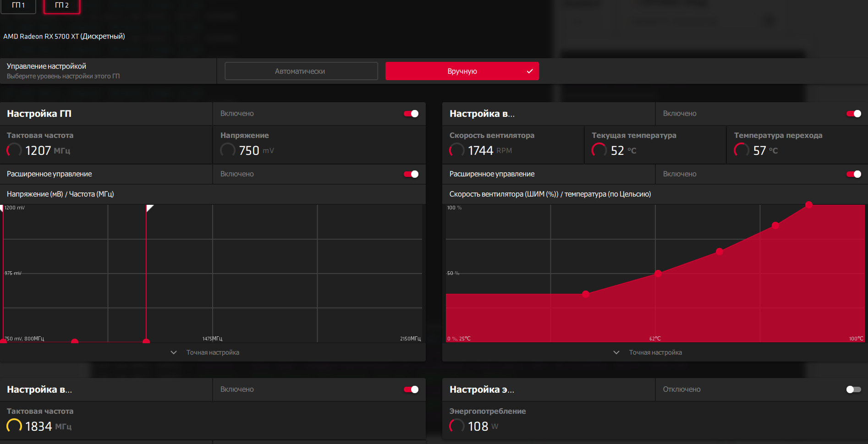Click the Текущая температура gauge beside 52 °C
The image size is (868, 444).
pyautogui.click(x=599, y=150)
